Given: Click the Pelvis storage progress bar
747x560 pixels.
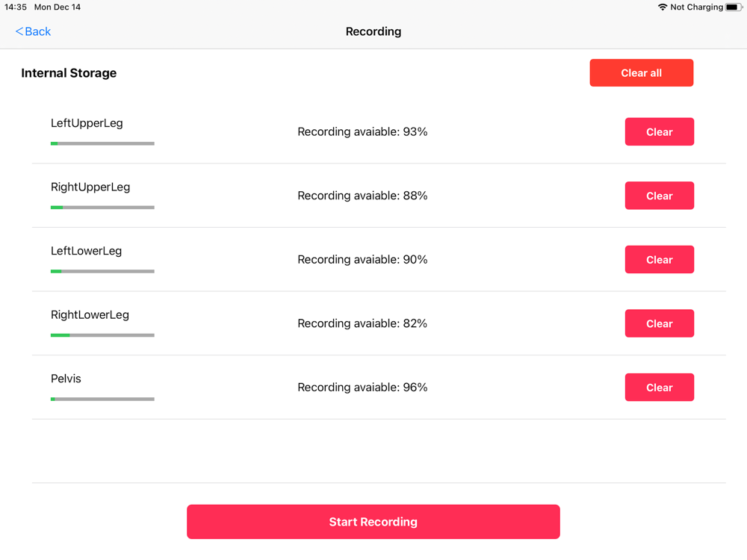Looking at the screenshot, I should point(102,399).
